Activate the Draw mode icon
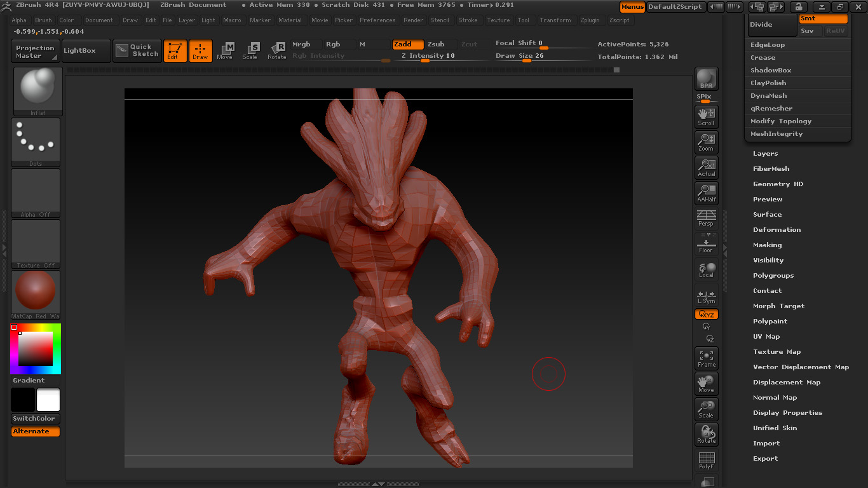868x488 pixels. pos(200,51)
